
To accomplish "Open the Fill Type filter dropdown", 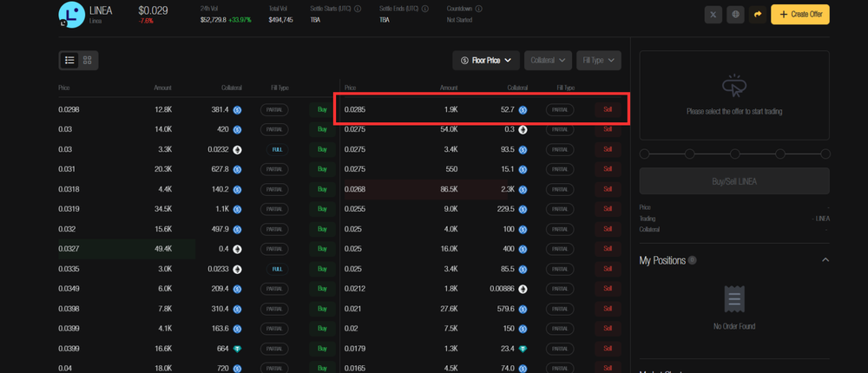I will pos(598,61).
